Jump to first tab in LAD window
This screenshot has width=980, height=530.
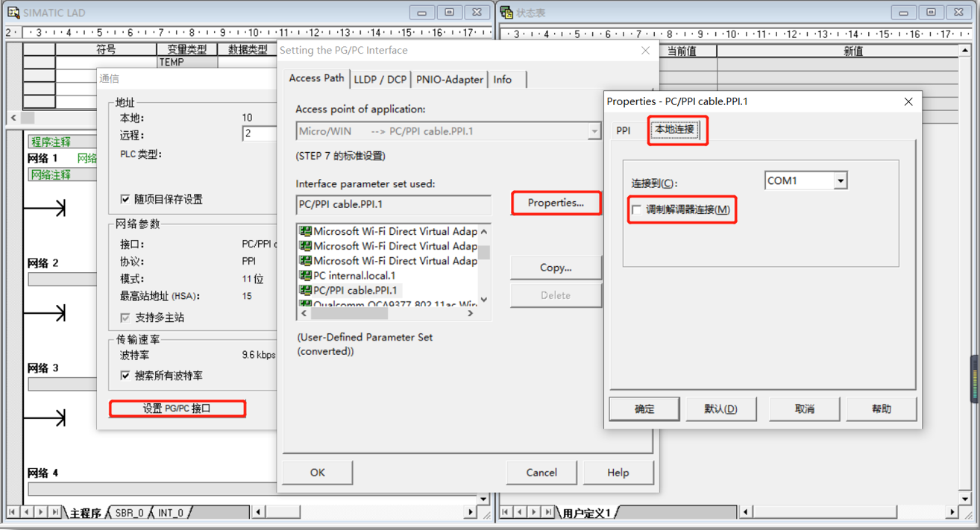point(13,513)
